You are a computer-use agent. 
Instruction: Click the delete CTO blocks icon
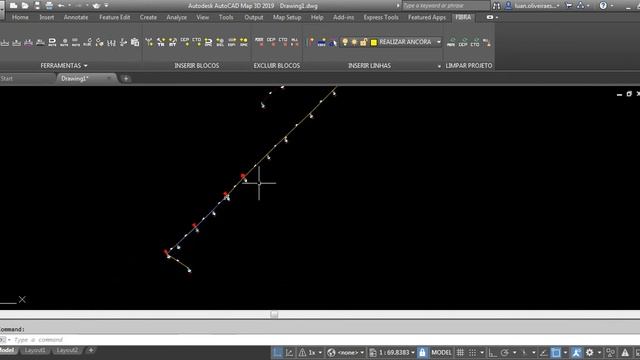(x=283, y=42)
